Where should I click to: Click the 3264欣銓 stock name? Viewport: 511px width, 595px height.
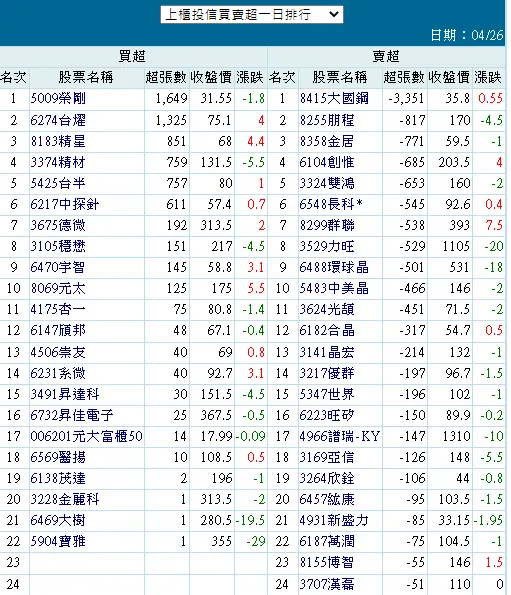(x=327, y=478)
